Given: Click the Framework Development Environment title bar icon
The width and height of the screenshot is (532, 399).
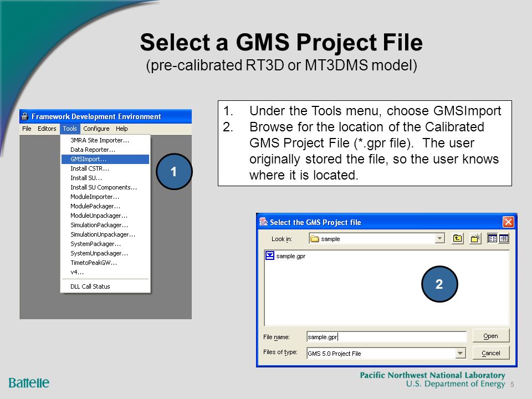Looking at the screenshot, I should (x=25, y=116).
